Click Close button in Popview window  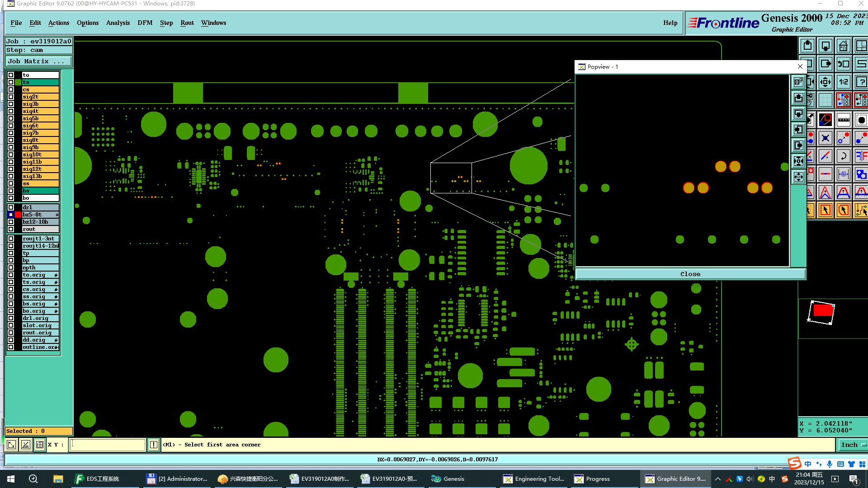690,274
